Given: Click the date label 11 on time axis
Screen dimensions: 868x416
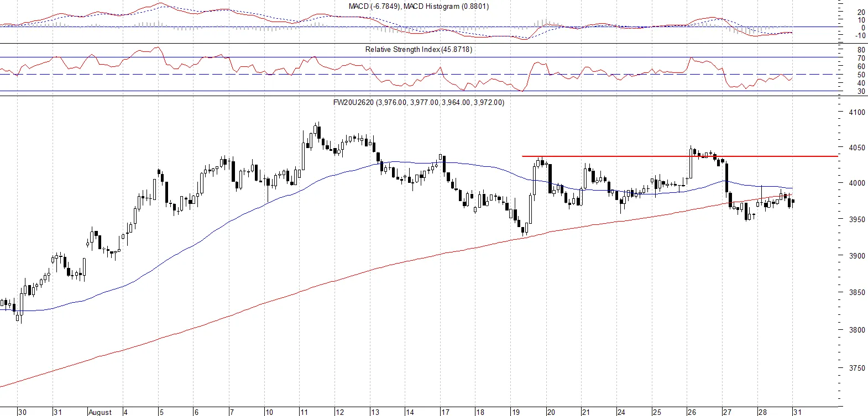Looking at the screenshot, I should 304,412.
